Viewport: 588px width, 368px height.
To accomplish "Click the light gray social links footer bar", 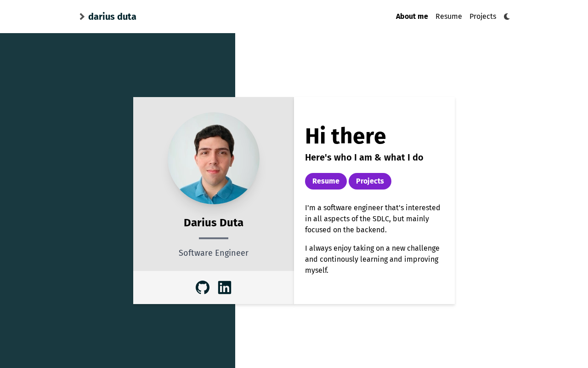I will pyautogui.click(x=214, y=287).
